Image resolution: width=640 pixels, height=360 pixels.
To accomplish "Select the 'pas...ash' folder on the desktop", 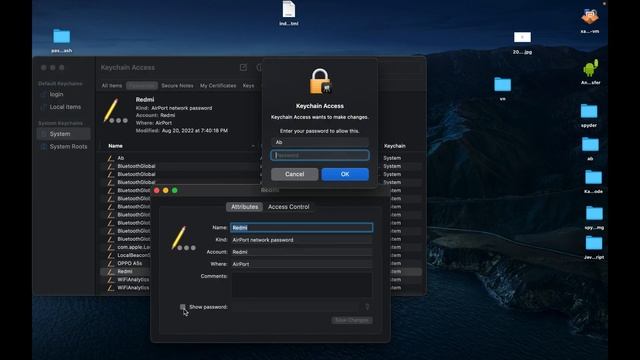I will point(62,36).
